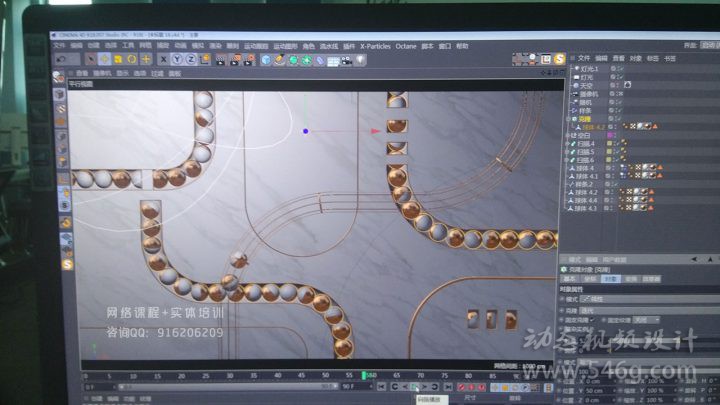720x405 pixels.
Task: Open the Octane menu
Action: click(405, 46)
